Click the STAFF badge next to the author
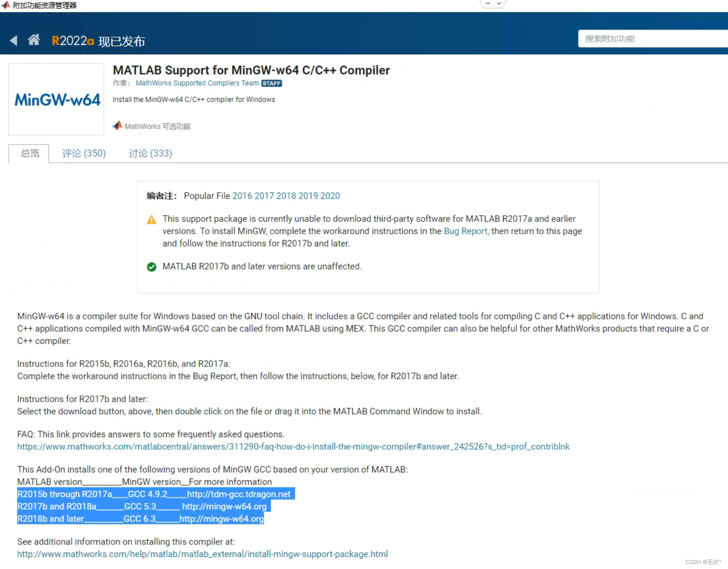Viewport: 728px width, 569px height. click(272, 83)
